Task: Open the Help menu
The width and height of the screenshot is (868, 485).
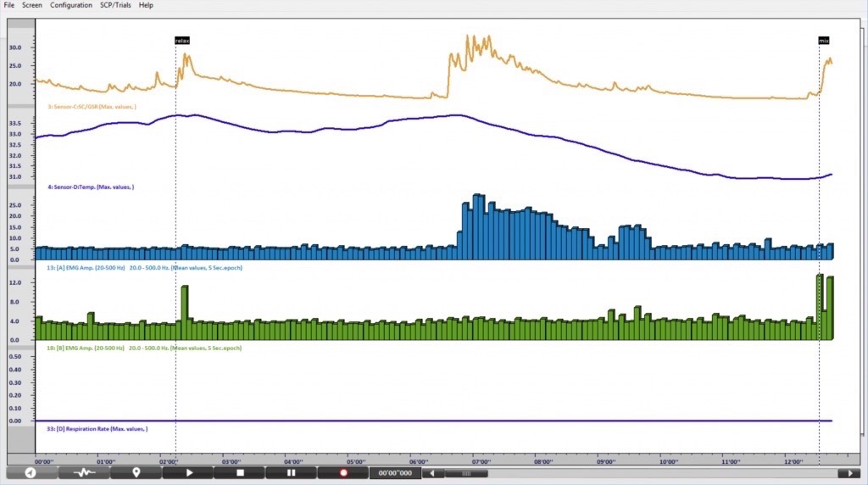Action: 146,5
